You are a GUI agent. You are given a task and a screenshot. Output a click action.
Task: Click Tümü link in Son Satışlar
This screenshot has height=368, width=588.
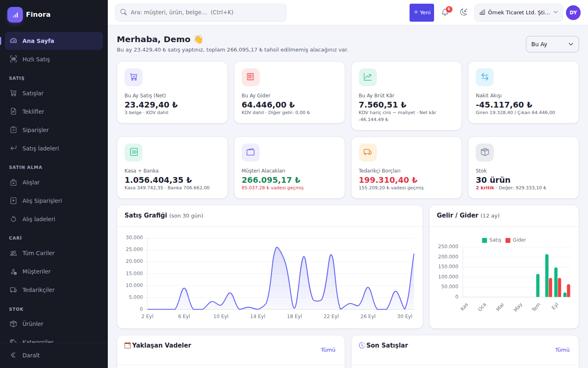click(562, 350)
